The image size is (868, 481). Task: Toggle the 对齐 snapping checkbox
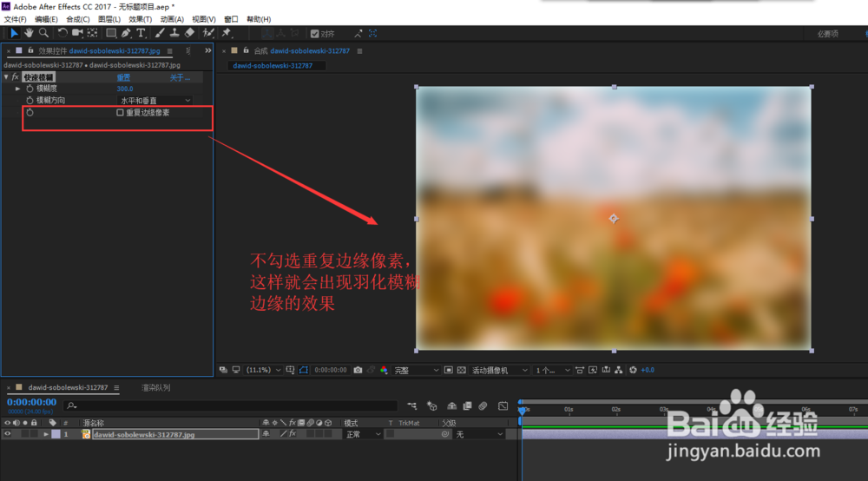coord(314,34)
